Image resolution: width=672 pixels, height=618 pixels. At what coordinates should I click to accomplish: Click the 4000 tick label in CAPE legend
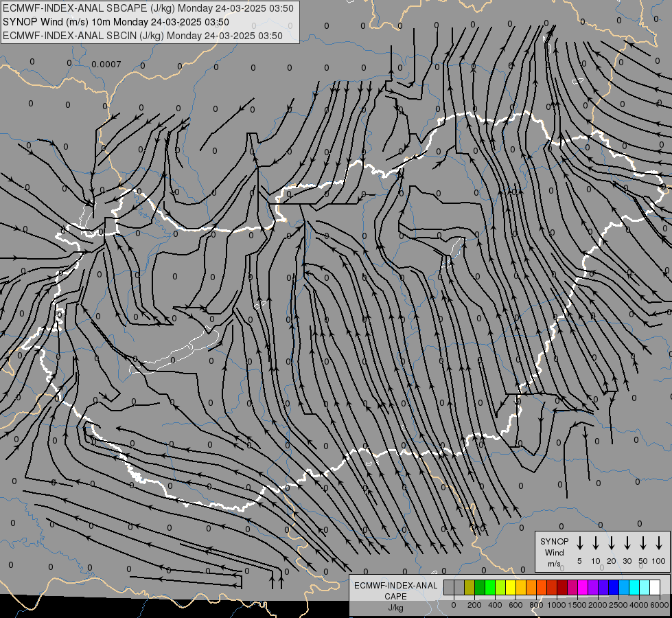click(x=639, y=605)
